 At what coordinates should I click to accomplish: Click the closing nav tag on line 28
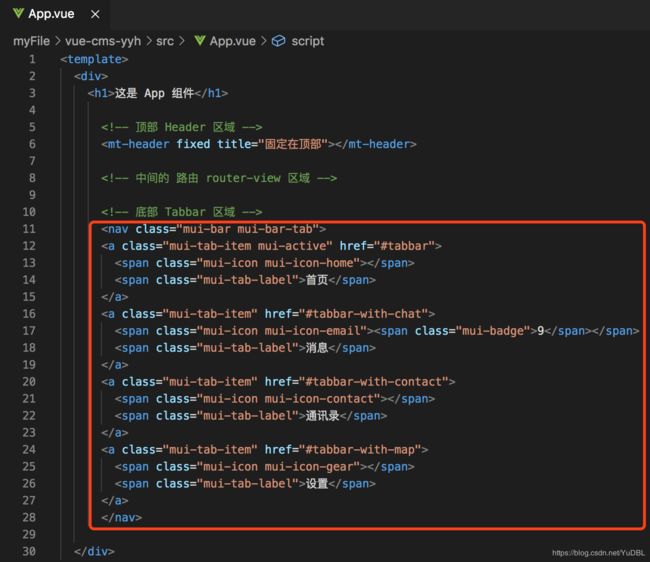(x=121, y=517)
